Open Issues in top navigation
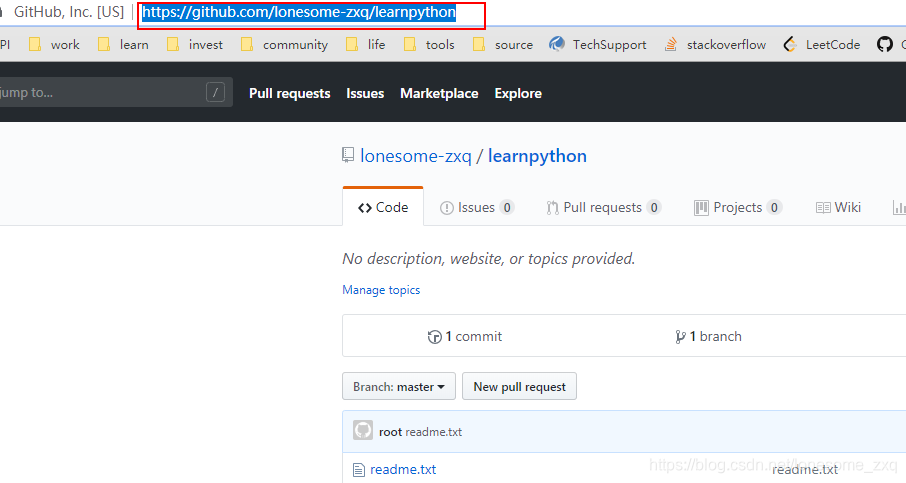The width and height of the screenshot is (906, 483). pyautogui.click(x=365, y=93)
